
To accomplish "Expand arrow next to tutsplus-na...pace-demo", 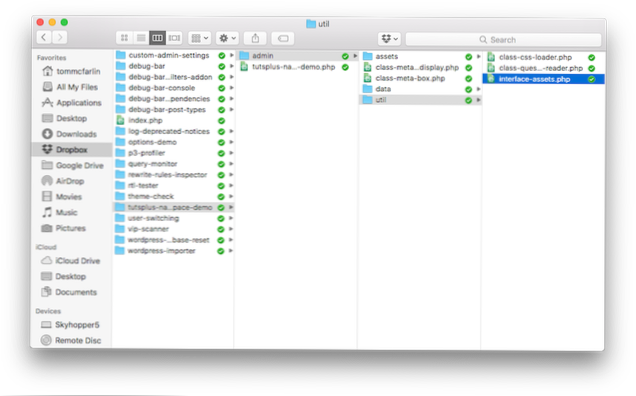I will [231, 207].
